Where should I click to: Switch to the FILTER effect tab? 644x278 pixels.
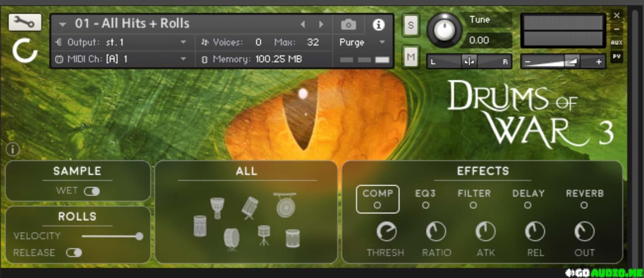point(474,193)
